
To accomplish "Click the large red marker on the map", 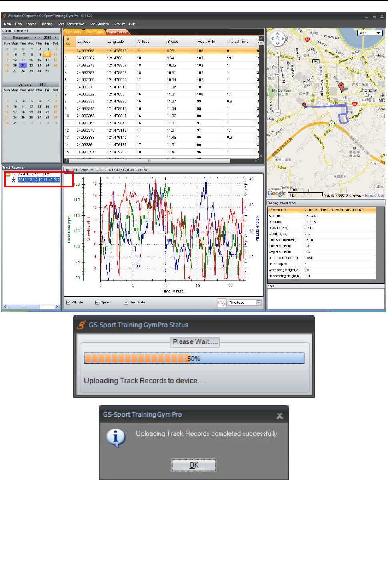I will (x=341, y=87).
